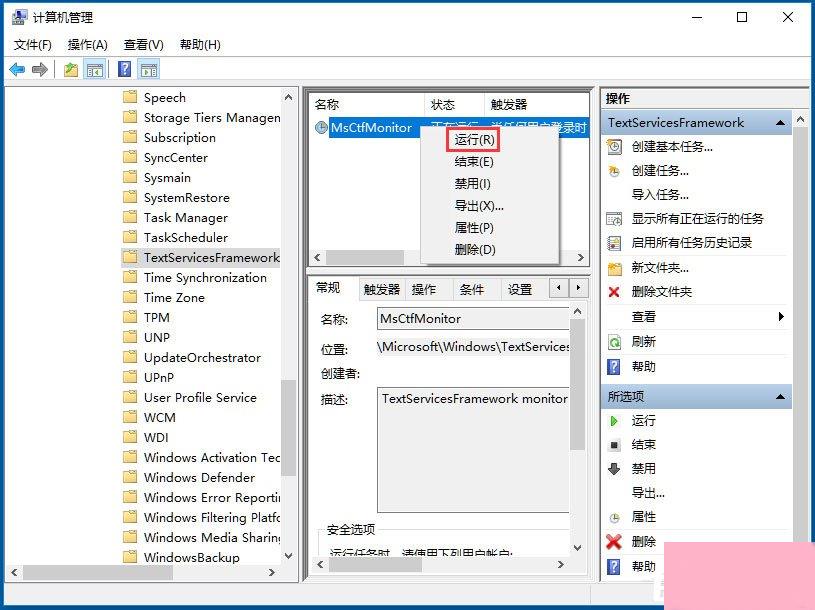Image resolution: width=815 pixels, height=610 pixels.
Task: Expand the View (查看) submenu arrow
Action: [781, 316]
